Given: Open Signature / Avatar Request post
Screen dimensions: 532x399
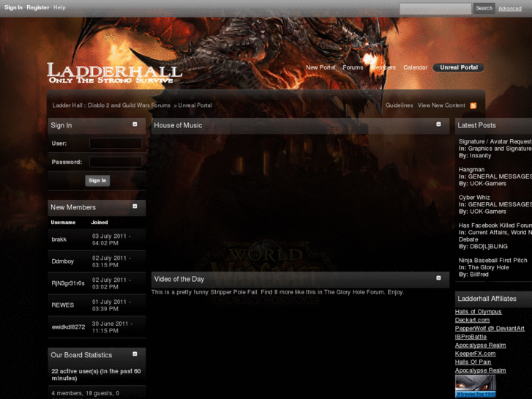Looking at the screenshot, I should pos(495,141).
